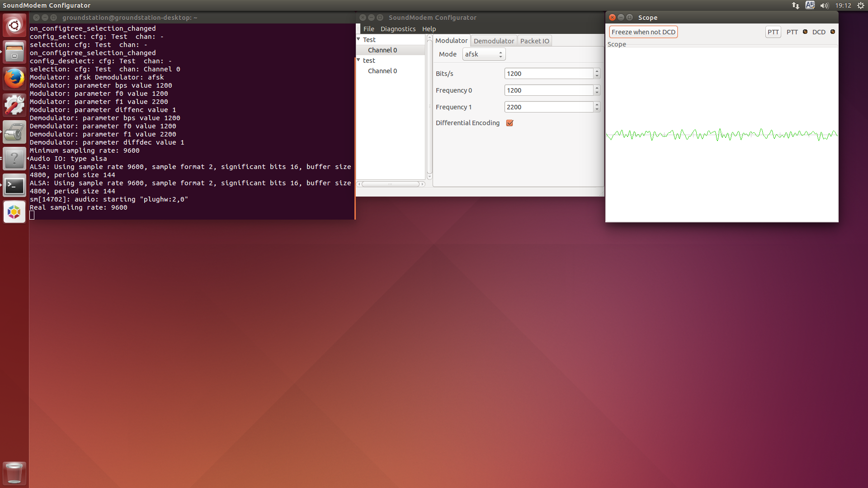Click the terminal line mentioning plughw:2,0
The image size is (868, 488).
(109, 199)
